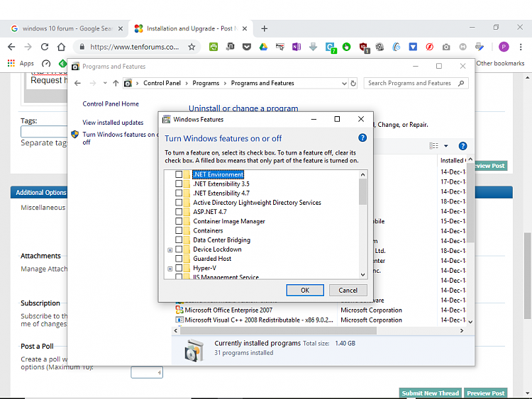Screen dimensions: 532x399
Task: Click the OneNote clipper extension icon
Action: tap(297, 47)
